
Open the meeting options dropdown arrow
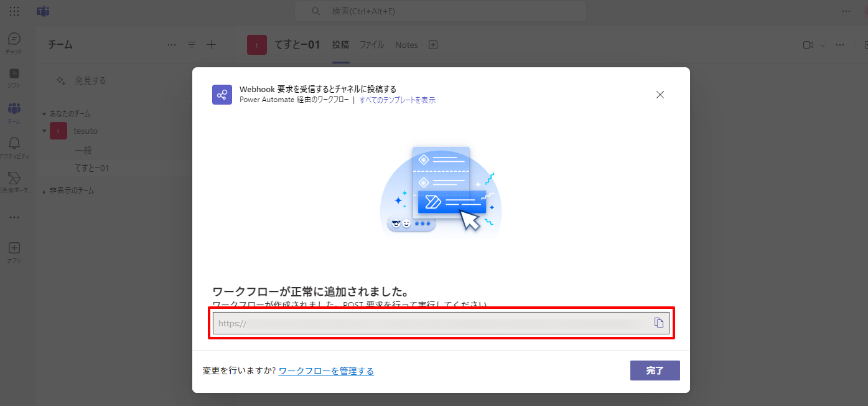pyautogui.click(x=823, y=45)
